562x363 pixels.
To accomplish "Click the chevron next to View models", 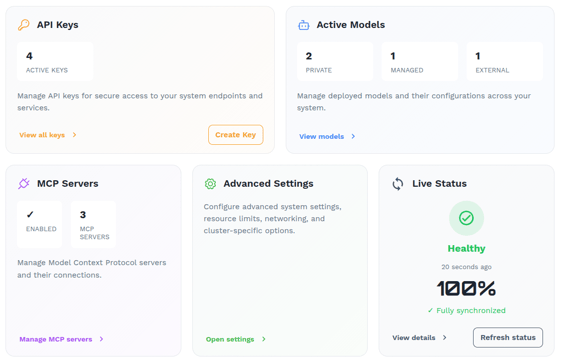I will (x=353, y=136).
